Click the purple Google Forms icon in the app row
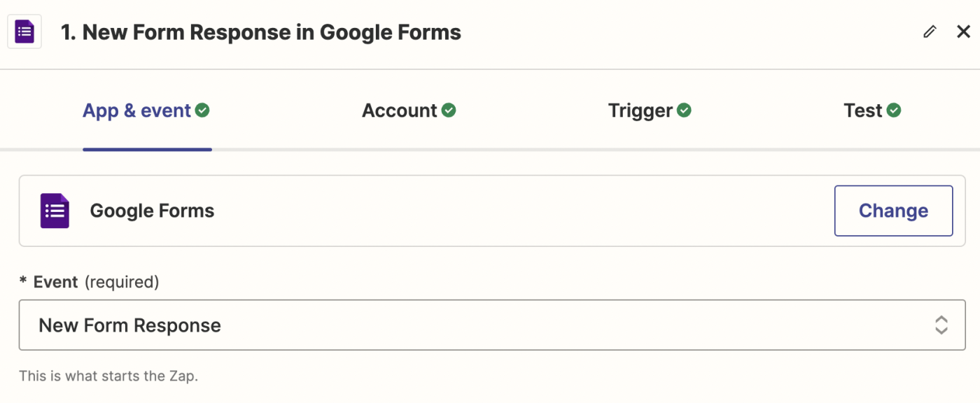This screenshot has height=403, width=980. pyautogui.click(x=55, y=211)
